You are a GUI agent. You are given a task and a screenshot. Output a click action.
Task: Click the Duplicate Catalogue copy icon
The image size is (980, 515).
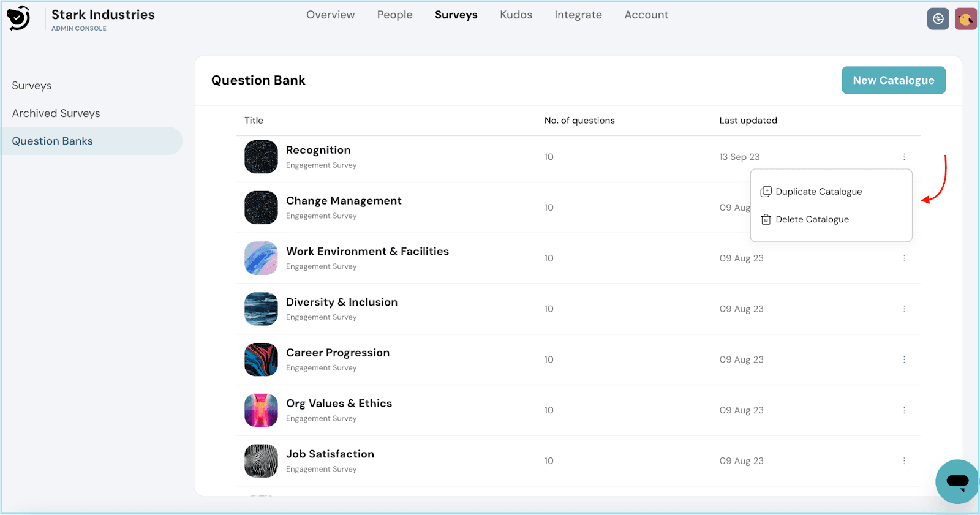coord(766,192)
